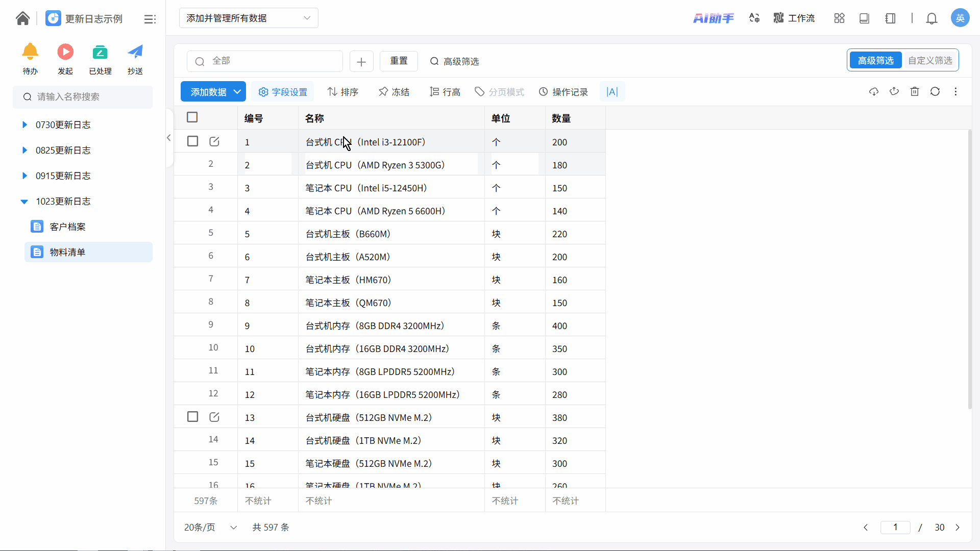Toggle the select-all header checkbox
The image size is (980, 551).
pos(192,117)
